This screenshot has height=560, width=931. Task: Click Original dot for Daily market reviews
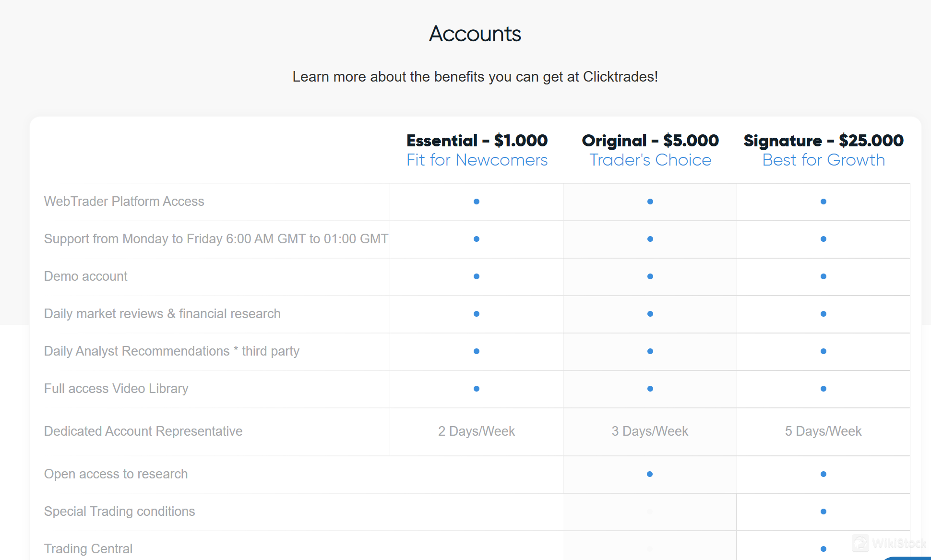click(650, 314)
